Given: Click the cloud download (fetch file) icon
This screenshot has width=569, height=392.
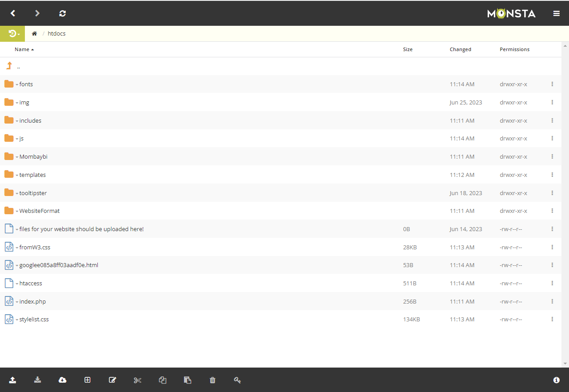Looking at the screenshot, I should (x=63, y=380).
